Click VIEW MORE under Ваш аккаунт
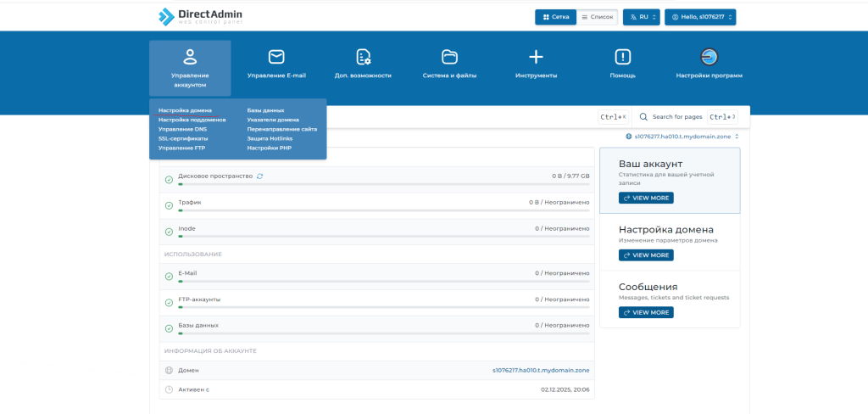The height and width of the screenshot is (414, 868). [646, 198]
